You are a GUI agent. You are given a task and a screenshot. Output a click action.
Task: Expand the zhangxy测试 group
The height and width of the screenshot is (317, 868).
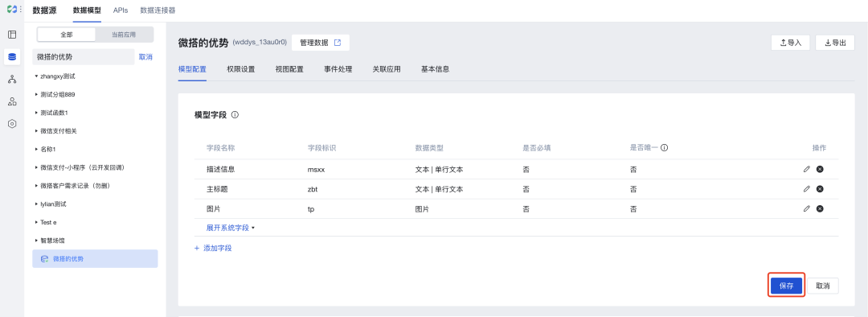(x=36, y=76)
